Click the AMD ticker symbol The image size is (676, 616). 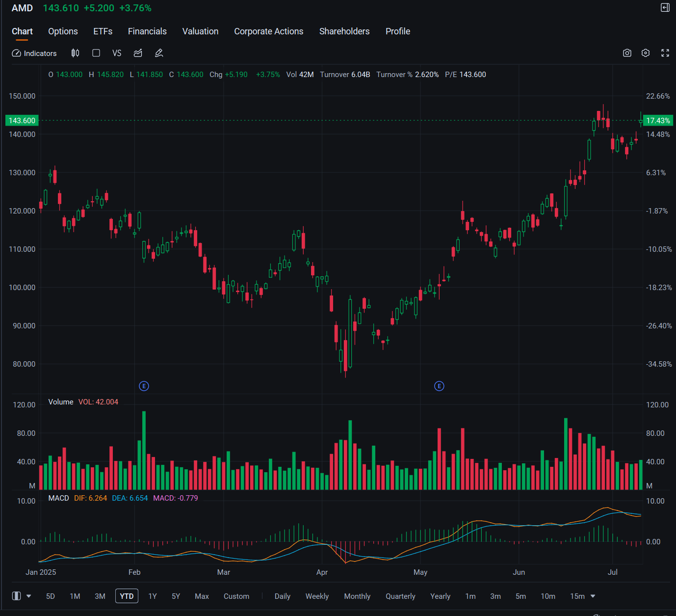22,8
